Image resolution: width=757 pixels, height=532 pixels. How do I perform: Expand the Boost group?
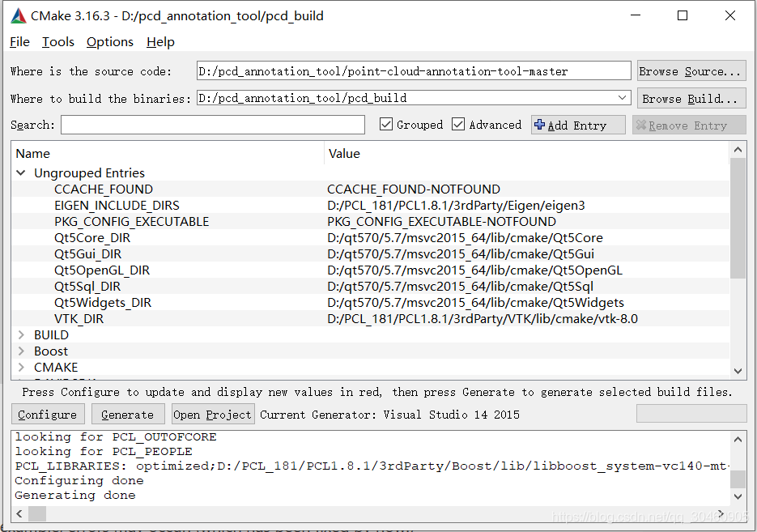[21, 351]
